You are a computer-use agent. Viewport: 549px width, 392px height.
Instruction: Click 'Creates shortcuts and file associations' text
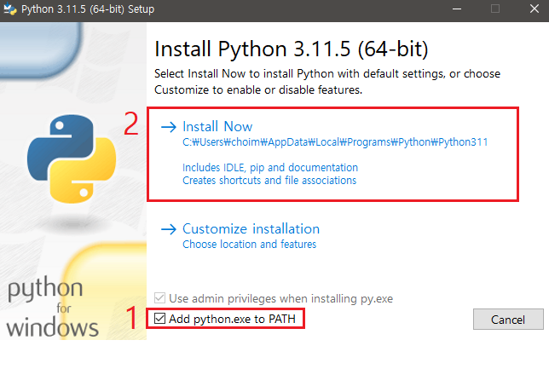269,181
